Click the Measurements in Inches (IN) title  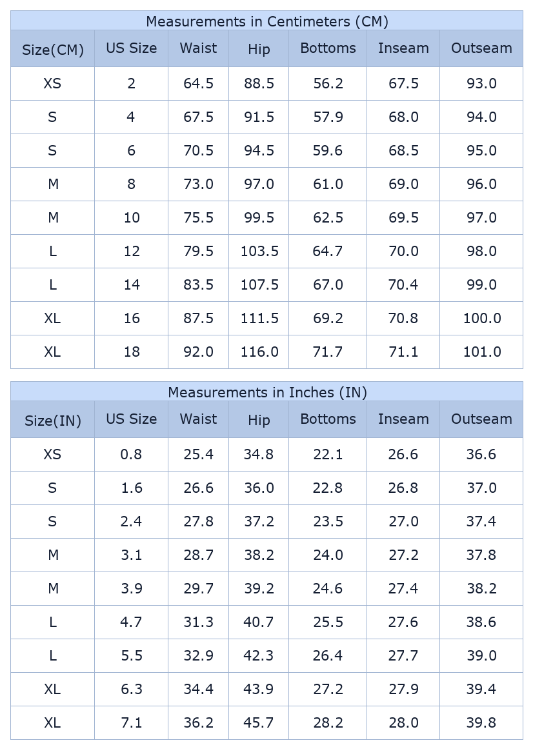pos(266,392)
